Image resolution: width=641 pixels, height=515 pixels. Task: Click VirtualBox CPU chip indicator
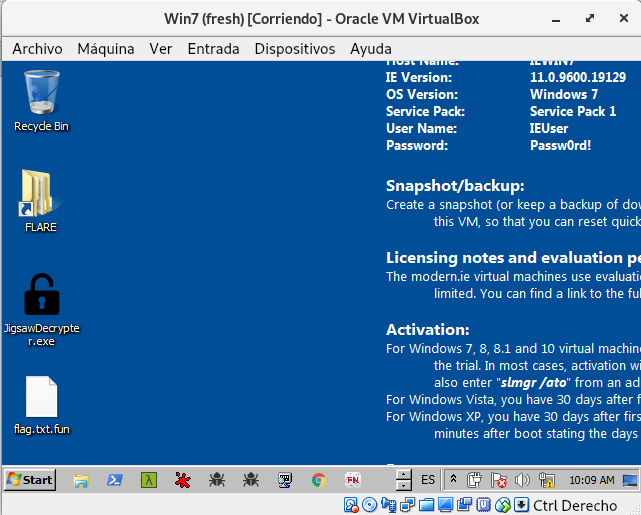484,506
